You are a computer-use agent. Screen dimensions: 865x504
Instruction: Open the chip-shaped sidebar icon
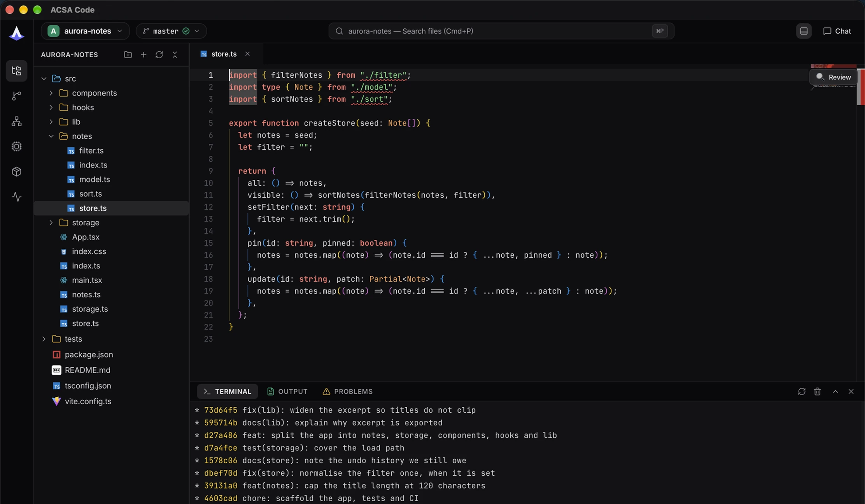pyautogui.click(x=16, y=146)
